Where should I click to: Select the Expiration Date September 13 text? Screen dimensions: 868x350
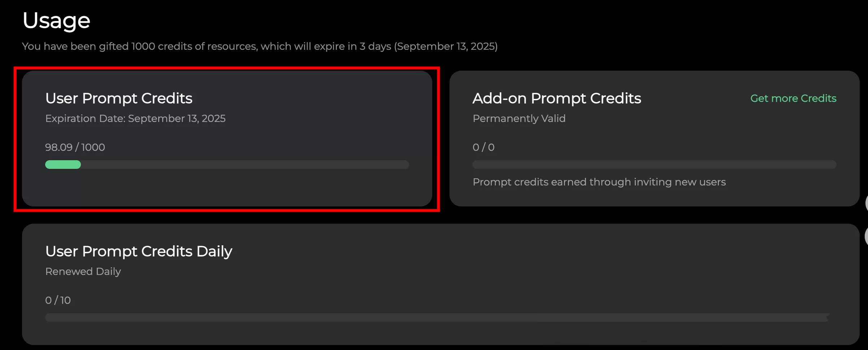[135, 118]
